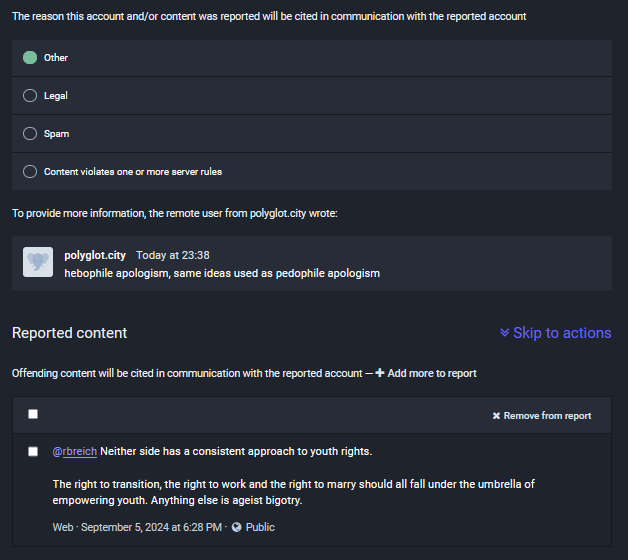
Task: Click the Skip to actions link
Action: [x=562, y=333]
